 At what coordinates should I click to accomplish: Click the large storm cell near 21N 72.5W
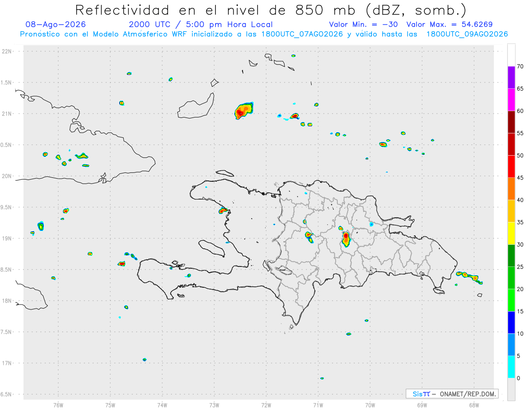pyautogui.click(x=243, y=110)
